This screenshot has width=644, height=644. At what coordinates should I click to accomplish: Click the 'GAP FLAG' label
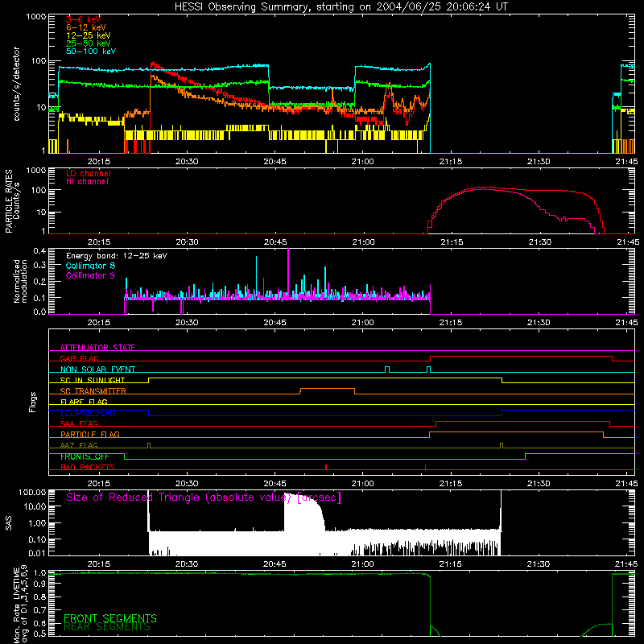(x=79, y=358)
